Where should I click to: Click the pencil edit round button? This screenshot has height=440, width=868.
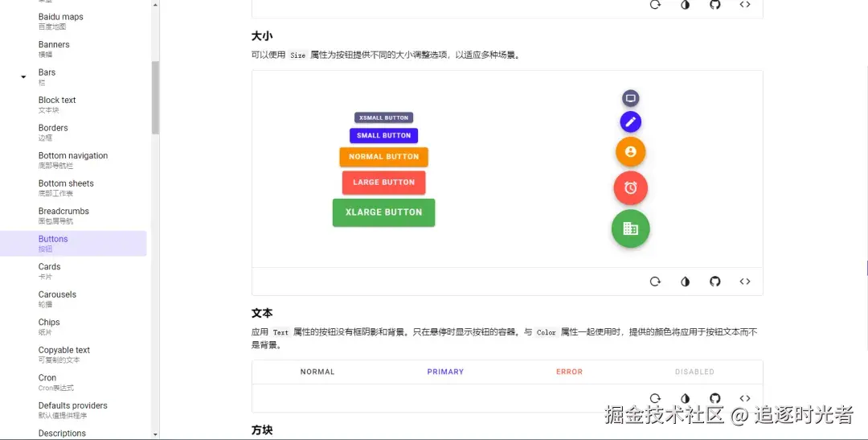(x=630, y=122)
